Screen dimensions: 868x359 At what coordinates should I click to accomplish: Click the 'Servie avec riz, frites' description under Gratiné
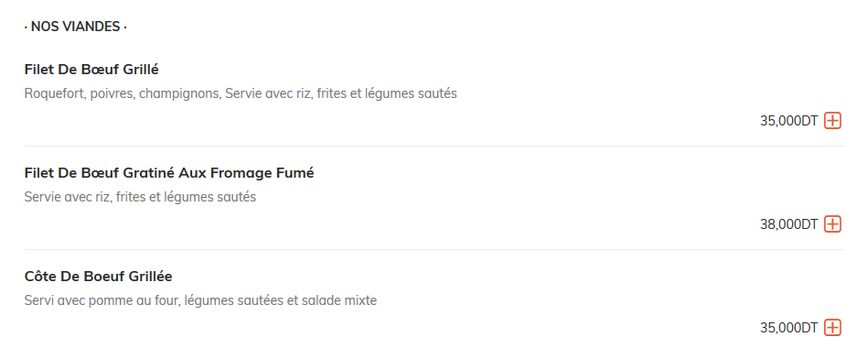point(140,197)
